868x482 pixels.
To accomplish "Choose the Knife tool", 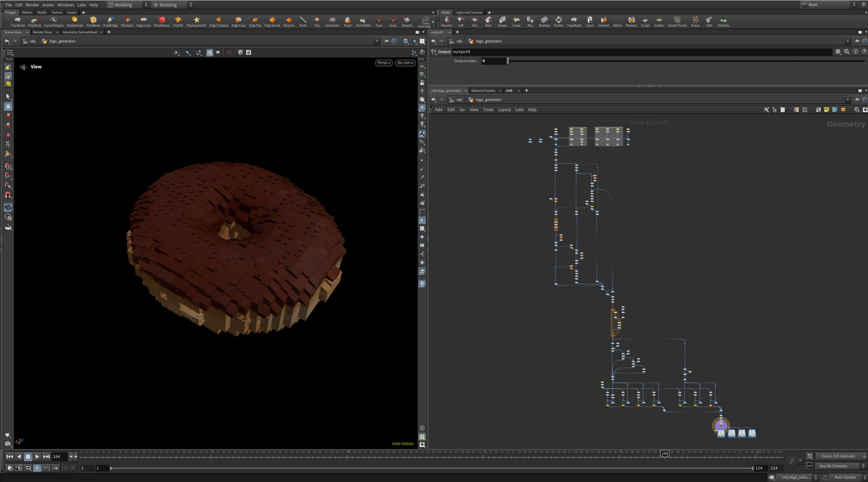I will pos(303,22).
